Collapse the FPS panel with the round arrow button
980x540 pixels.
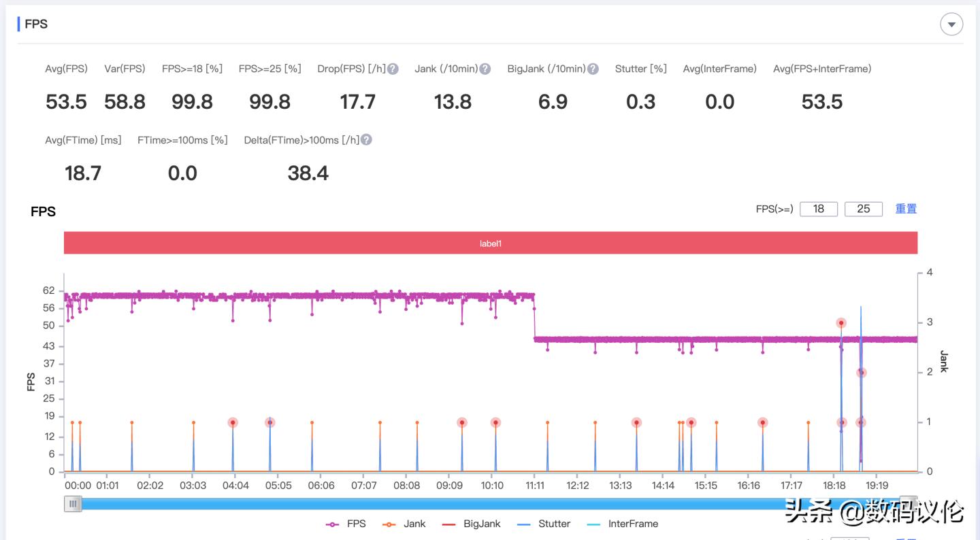tap(951, 24)
